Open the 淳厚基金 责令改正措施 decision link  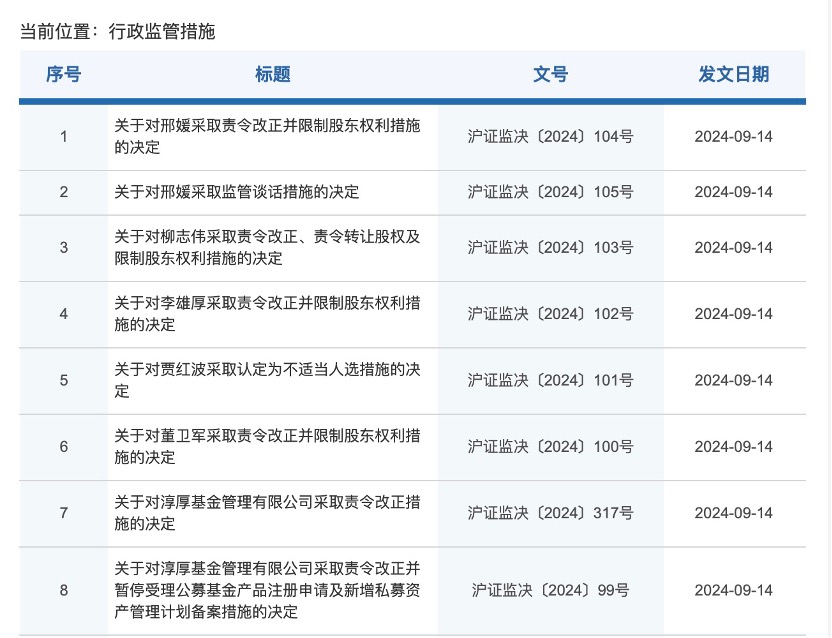click(x=267, y=513)
